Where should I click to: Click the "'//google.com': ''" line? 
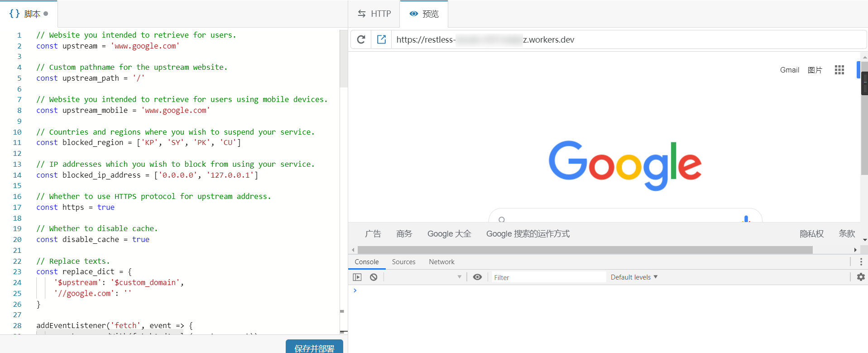93,293
